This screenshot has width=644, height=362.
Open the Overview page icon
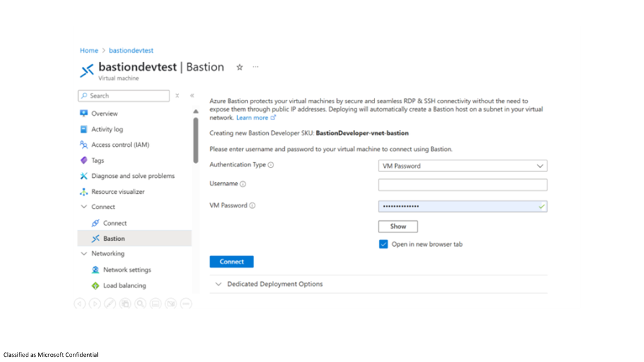tap(84, 113)
